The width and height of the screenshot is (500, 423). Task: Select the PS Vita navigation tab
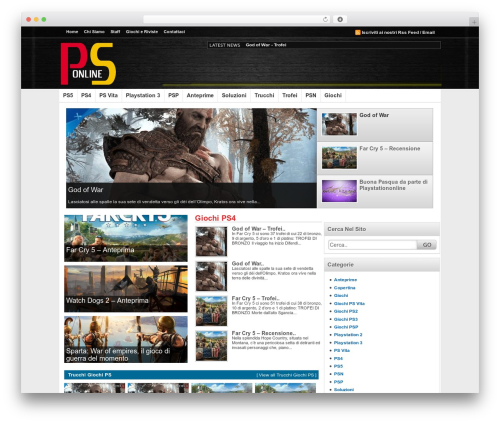pos(108,95)
